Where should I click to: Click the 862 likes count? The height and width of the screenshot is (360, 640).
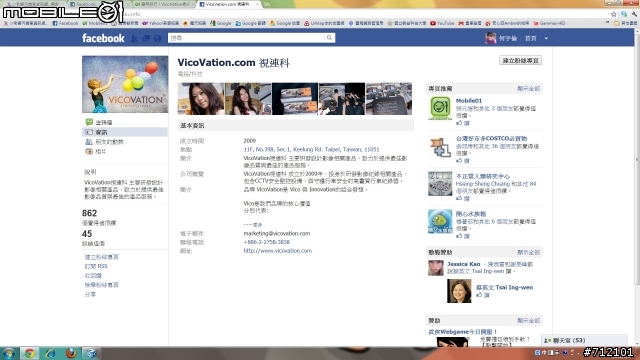pos(89,213)
